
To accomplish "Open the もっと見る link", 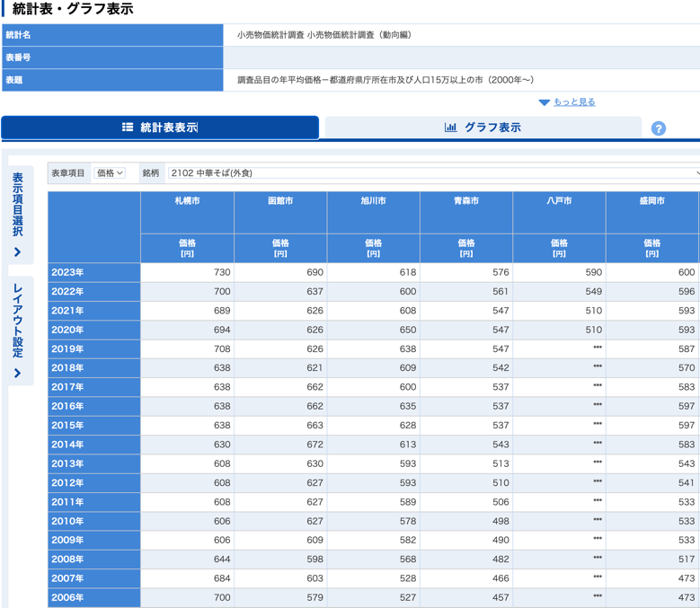I will coord(574,102).
